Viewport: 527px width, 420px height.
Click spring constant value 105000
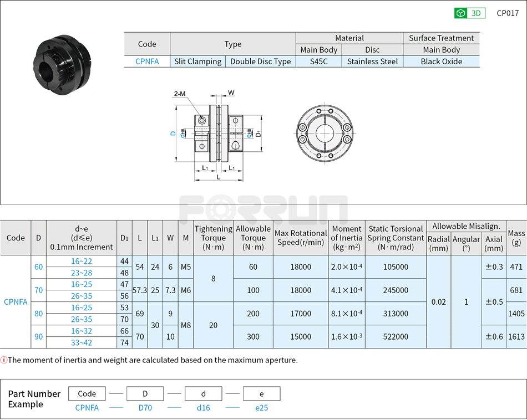coord(396,267)
